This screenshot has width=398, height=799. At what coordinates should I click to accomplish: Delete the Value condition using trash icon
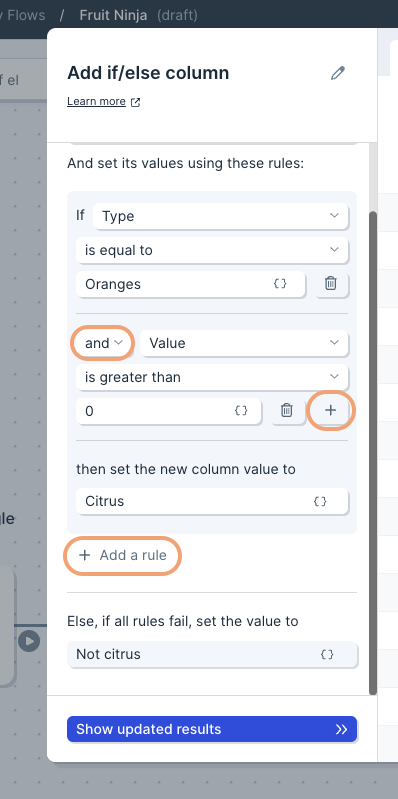point(287,410)
